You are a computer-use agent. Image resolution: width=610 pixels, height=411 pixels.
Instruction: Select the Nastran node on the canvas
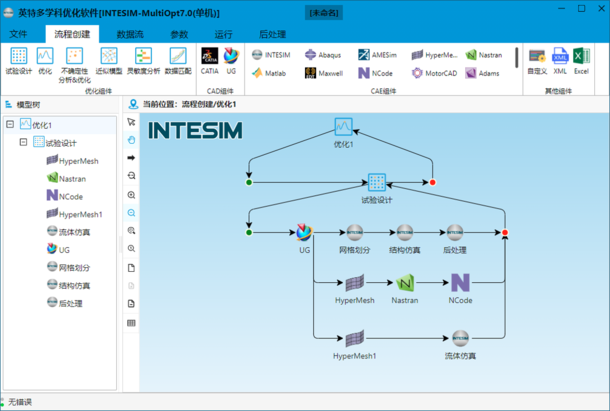coord(405,283)
